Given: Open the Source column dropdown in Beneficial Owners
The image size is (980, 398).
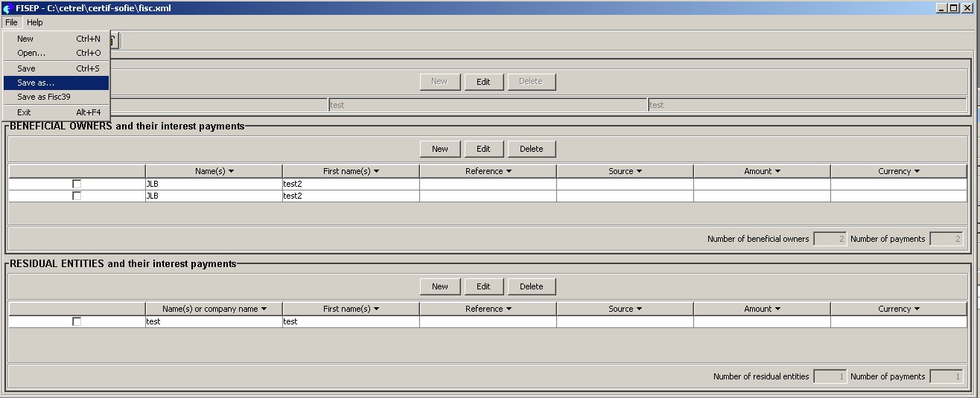Looking at the screenshot, I should pos(639,171).
